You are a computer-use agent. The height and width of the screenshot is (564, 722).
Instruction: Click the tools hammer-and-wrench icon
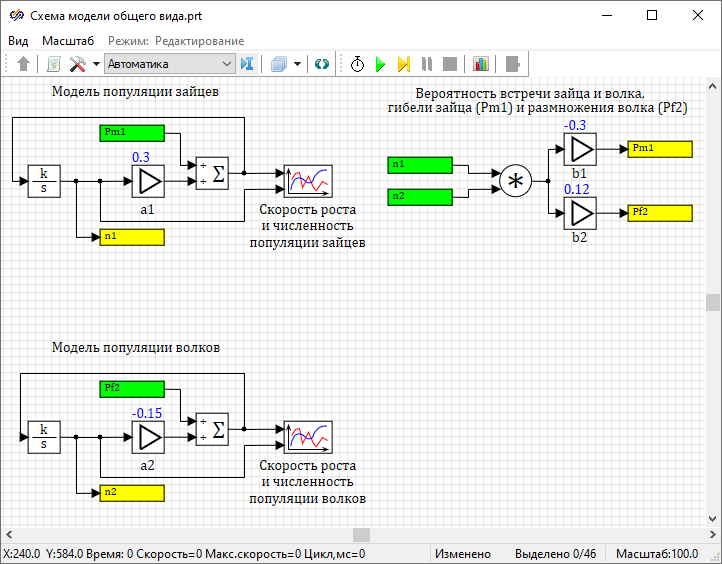pos(78,64)
